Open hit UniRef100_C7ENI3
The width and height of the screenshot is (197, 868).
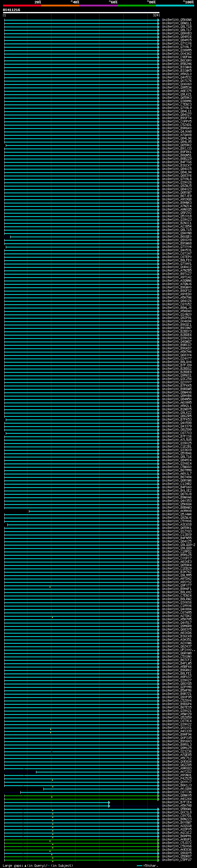tap(176, 104)
